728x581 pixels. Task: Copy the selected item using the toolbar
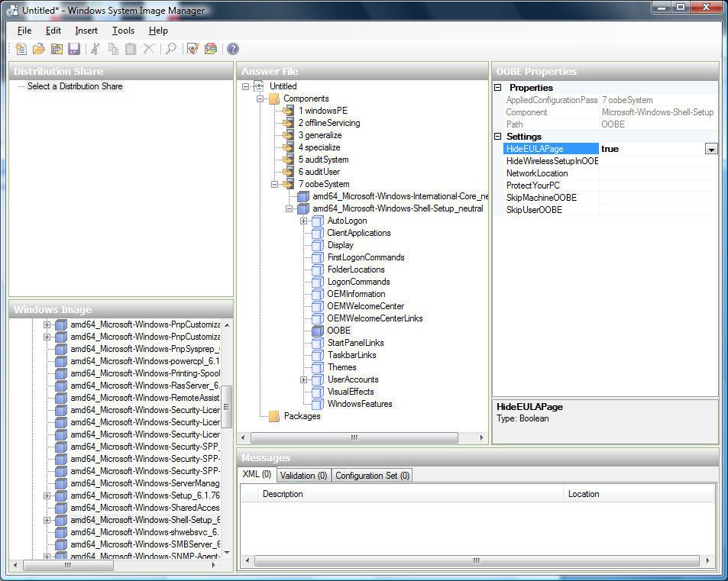click(x=112, y=48)
